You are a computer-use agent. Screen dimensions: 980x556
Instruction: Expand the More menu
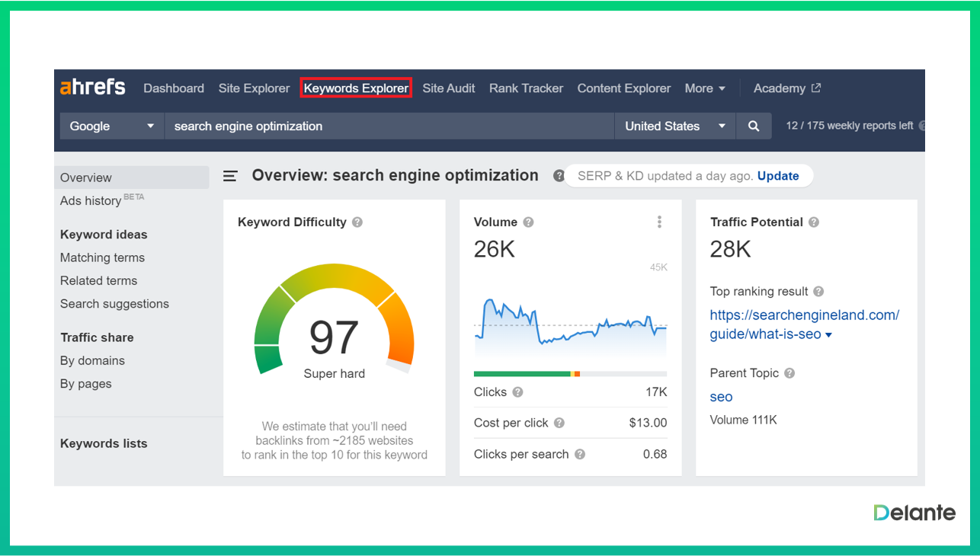coord(705,88)
